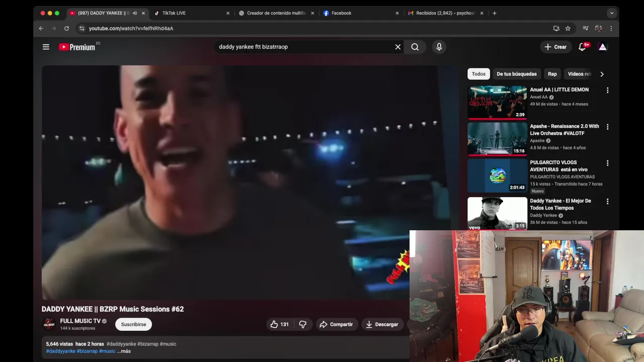Open options for PULGARCITO VLOGS video
Screen dimensions: 644x362
tap(607, 163)
